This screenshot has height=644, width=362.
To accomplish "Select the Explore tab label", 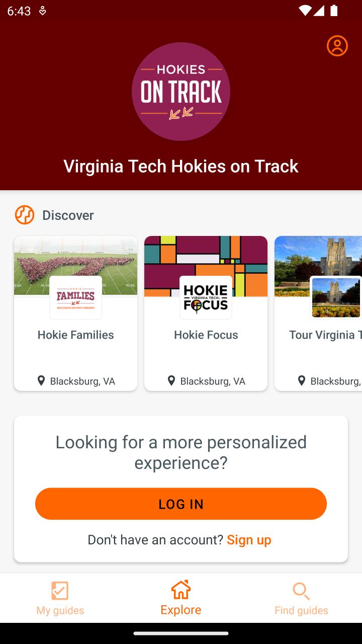I will 181,610.
